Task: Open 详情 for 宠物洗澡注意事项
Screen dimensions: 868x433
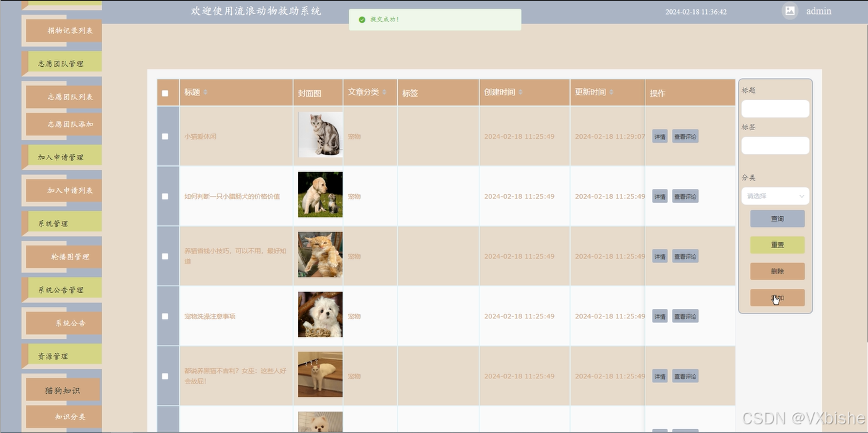Action: (659, 316)
